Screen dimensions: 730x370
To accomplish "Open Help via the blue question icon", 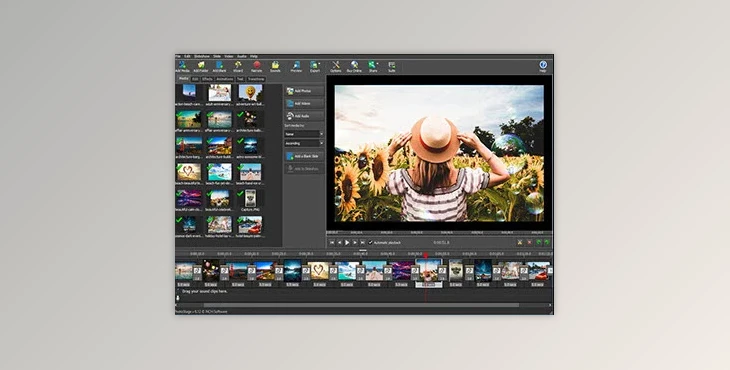I will click(543, 66).
